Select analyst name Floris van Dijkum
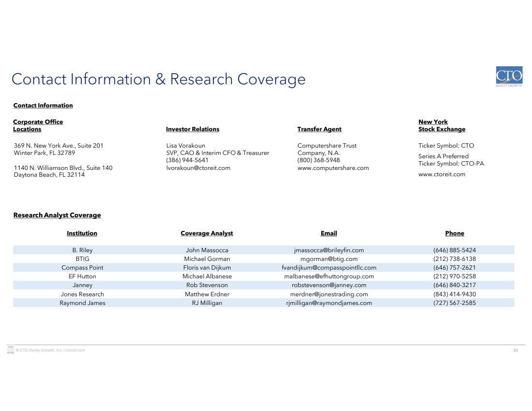 [x=207, y=268]
